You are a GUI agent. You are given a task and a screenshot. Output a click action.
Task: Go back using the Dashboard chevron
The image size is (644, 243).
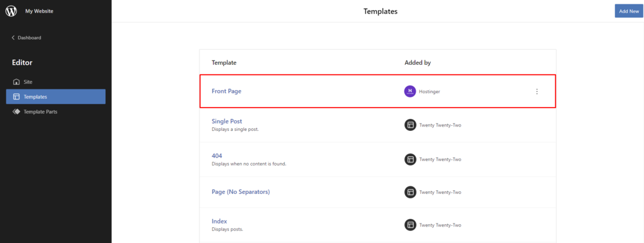click(x=13, y=37)
